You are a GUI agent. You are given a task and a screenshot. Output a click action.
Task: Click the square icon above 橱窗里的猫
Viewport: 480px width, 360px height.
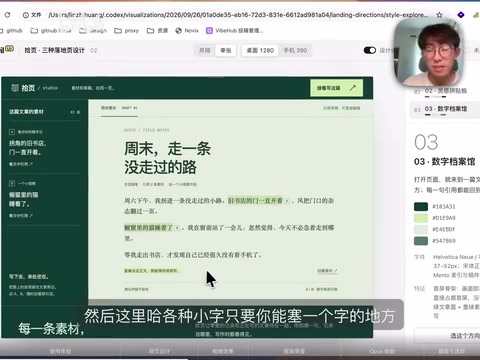tap(12, 183)
